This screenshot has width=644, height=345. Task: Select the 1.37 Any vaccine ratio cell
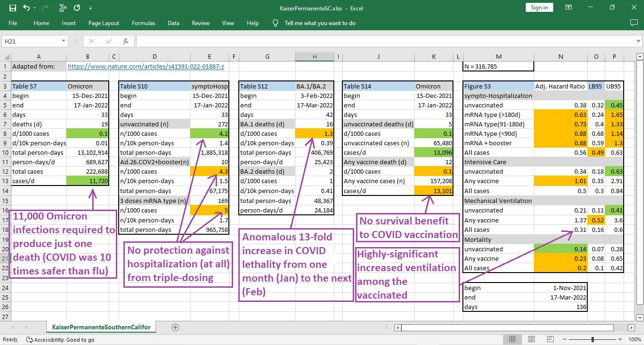pyautogui.click(x=561, y=220)
